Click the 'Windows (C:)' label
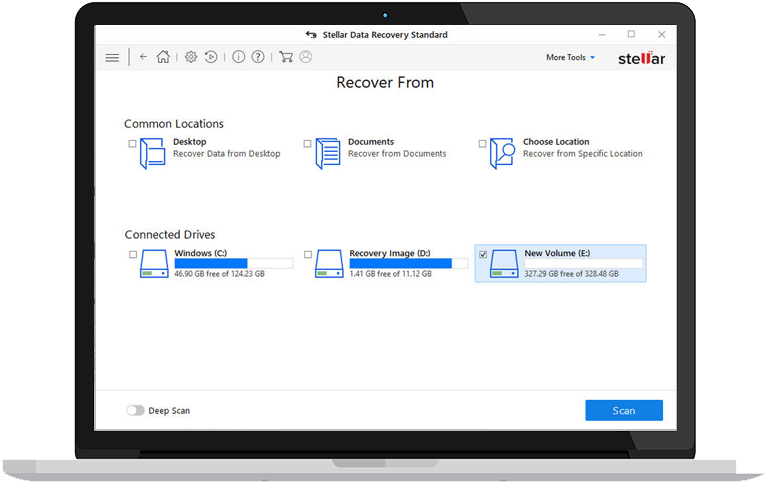This screenshot has height=488, width=772. (200, 253)
